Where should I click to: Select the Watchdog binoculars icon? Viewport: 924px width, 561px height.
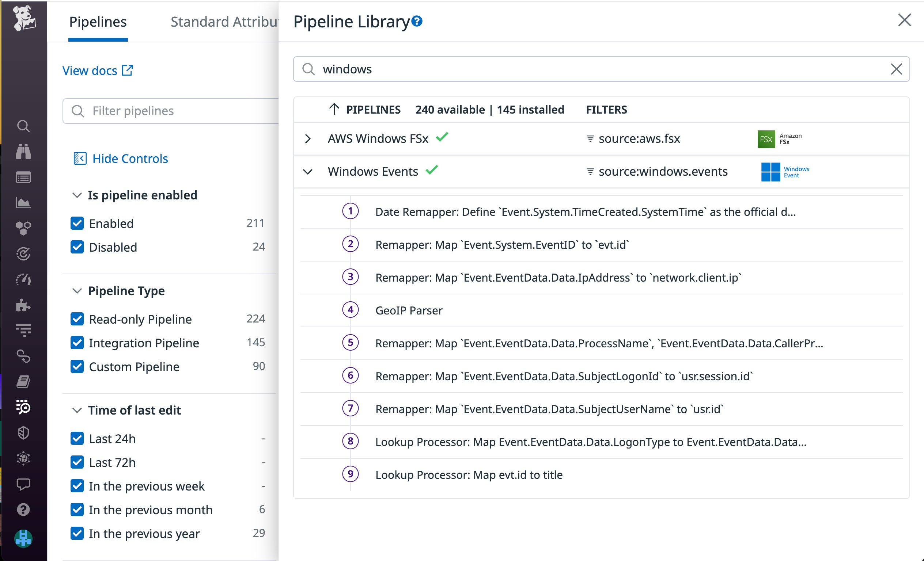click(x=23, y=152)
